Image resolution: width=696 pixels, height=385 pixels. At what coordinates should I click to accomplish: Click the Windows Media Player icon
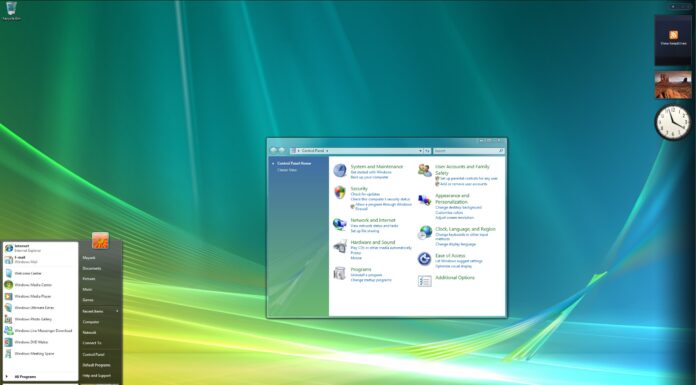[8, 296]
